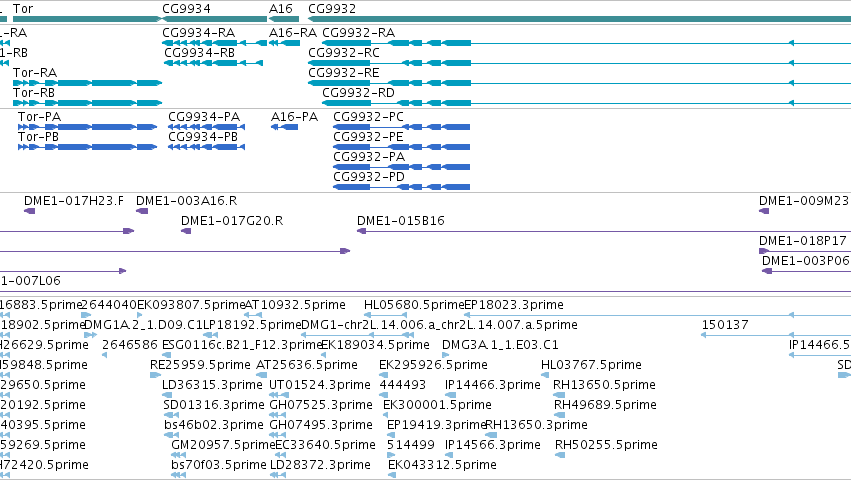
Task: Select transcript CG9932-RC
Action: [344, 53]
